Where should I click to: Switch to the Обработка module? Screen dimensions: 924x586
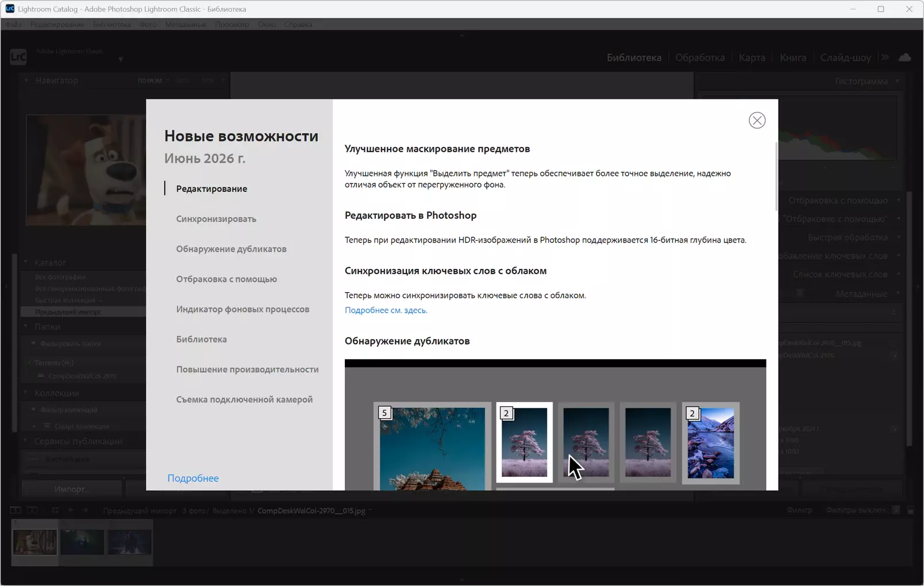700,57
